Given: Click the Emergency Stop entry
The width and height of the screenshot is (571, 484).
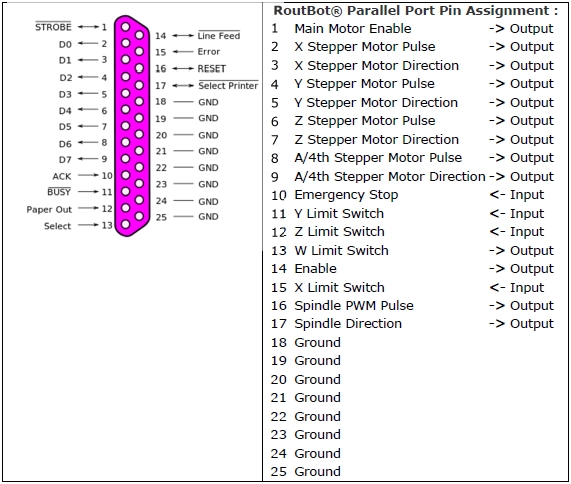Looking at the screenshot, I should coord(346,195).
